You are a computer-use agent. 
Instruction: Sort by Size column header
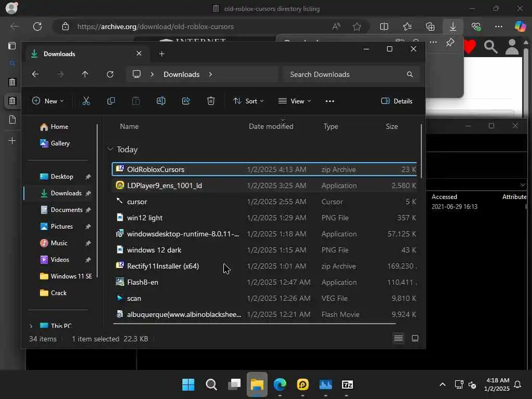tap(392, 126)
